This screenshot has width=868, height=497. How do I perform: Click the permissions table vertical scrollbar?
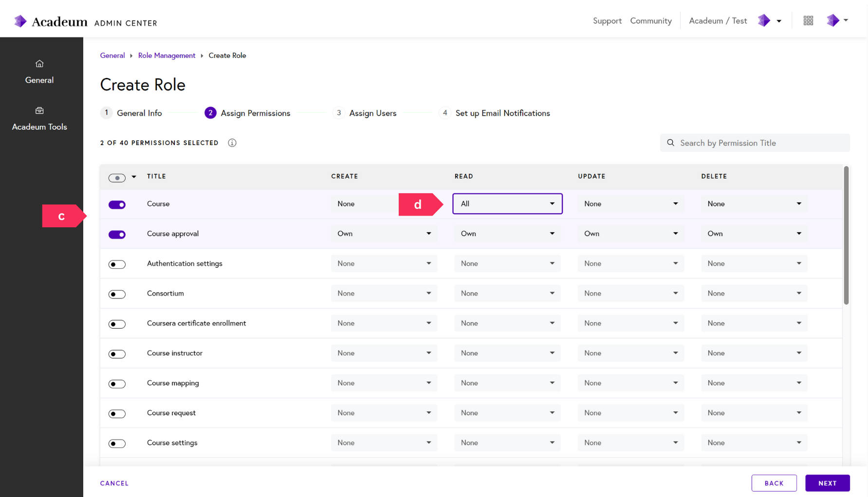846,236
